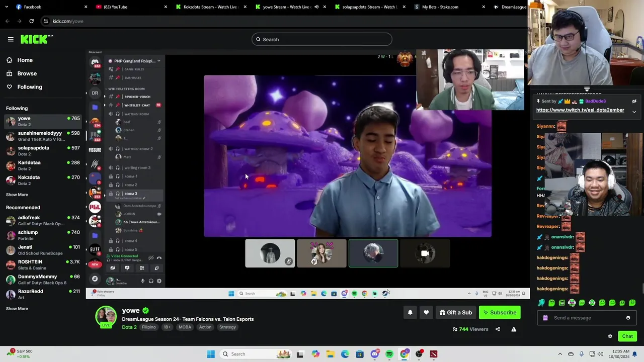Click the Subscribe button
The height and width of the screenshot is (362, 644).
500,313
